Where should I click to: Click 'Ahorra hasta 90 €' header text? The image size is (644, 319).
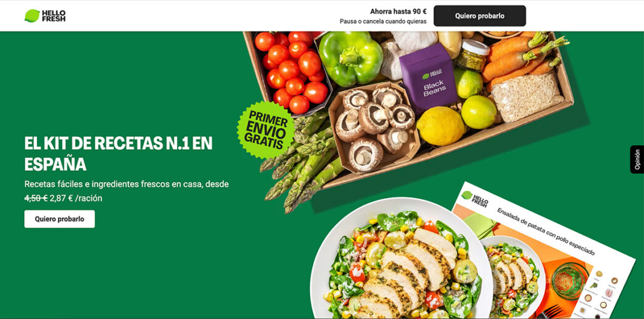(398, 12)
